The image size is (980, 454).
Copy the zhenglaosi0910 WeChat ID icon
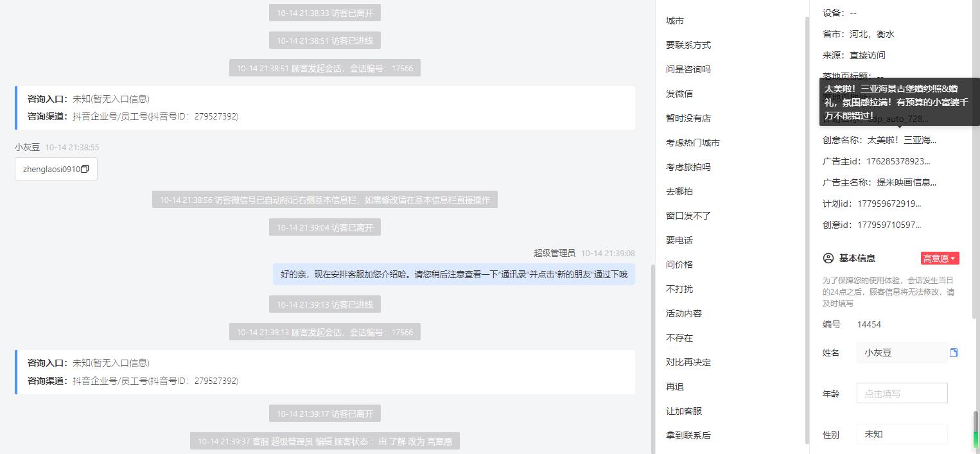85,169
